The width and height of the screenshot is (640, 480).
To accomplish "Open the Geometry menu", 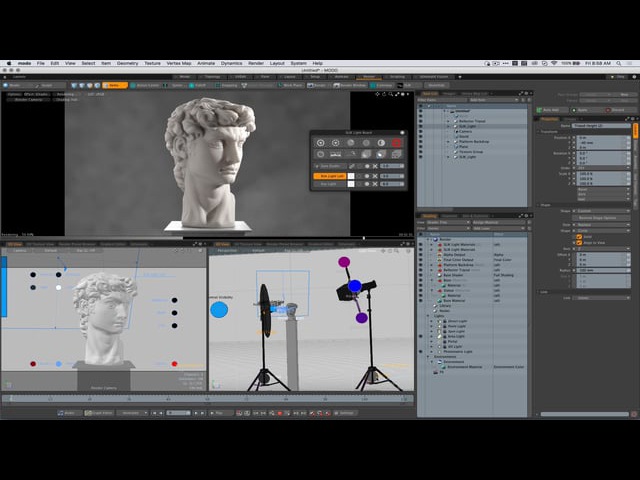I will [127, 63].
